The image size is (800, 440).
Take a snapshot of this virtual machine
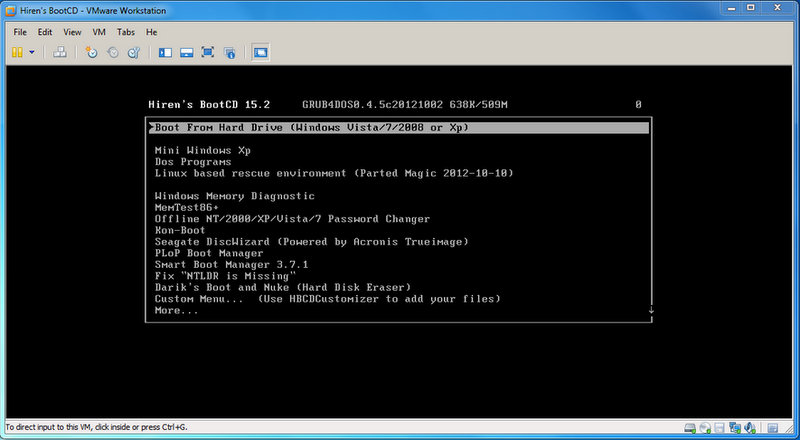(91, 52)
